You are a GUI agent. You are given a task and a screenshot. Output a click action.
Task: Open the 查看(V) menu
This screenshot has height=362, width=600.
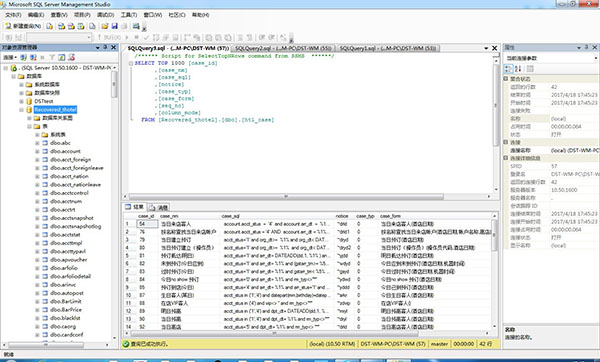(x=59, y=15)
